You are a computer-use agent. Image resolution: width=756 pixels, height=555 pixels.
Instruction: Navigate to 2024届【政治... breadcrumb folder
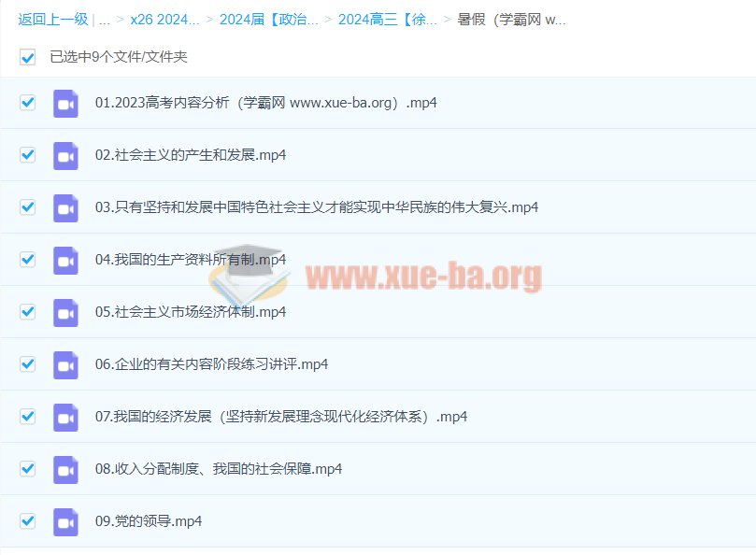(269, 20)
